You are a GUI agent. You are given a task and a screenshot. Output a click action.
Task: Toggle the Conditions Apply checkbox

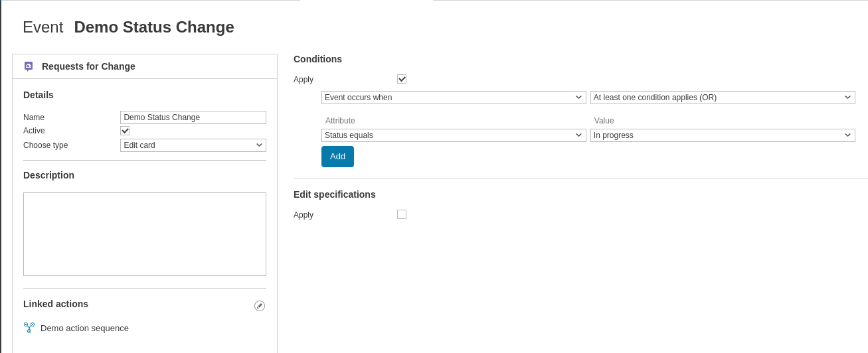(x=402, y=79)
